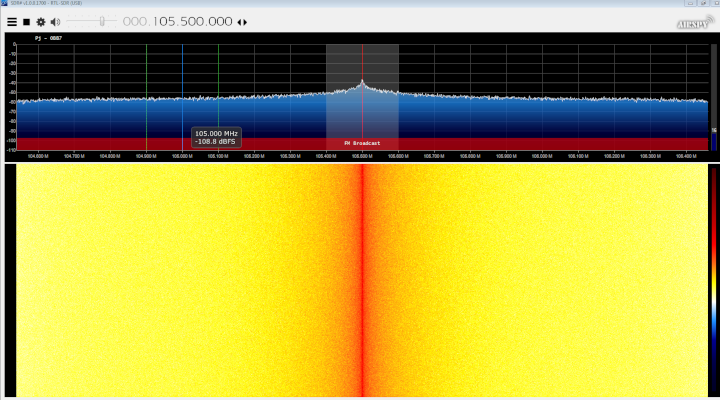Click the 'Pj - 0887' RDS text
Image resolution: width=720 pixels, height=400 pixels.
(x=48, y=38)
